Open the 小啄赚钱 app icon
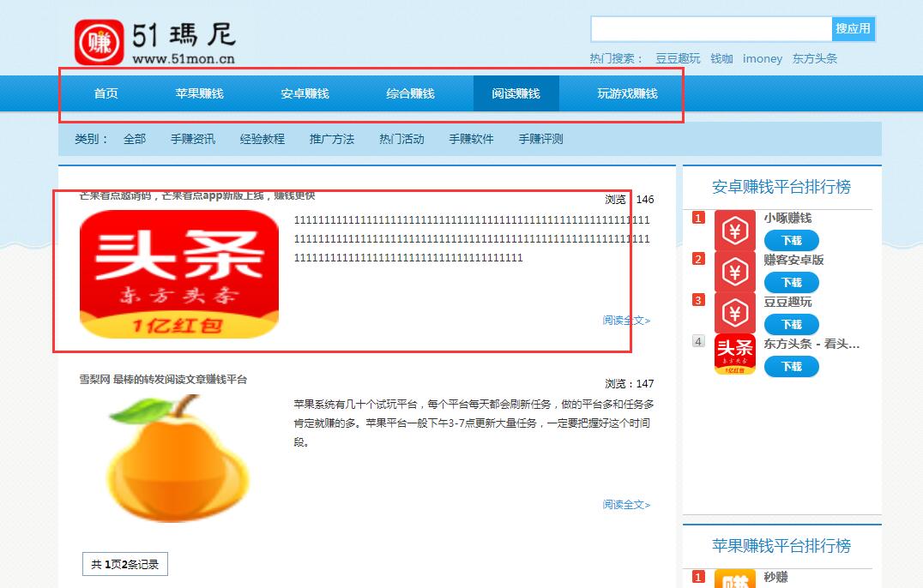Viewport: 923px width, 588px height. pyautogui.click(x=734, y=231)
